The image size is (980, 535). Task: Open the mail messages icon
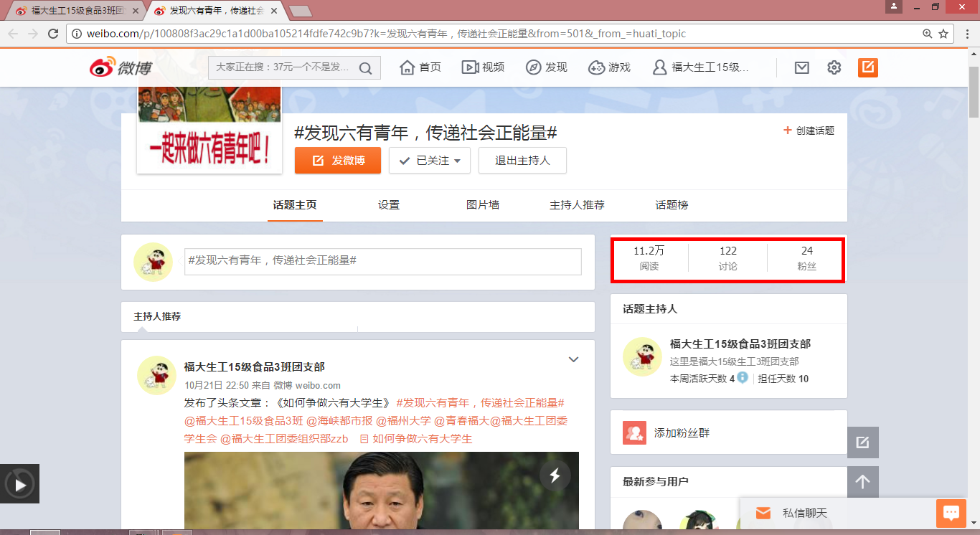click(x=802, y=67)
